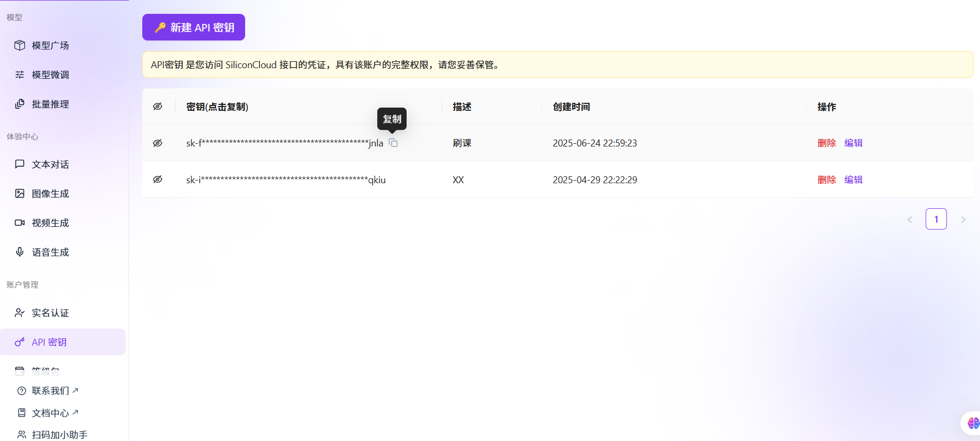This screenshot has width=980, height=441.
Task: Click the 联系我们 question mark icon
Action: (22, 391)
